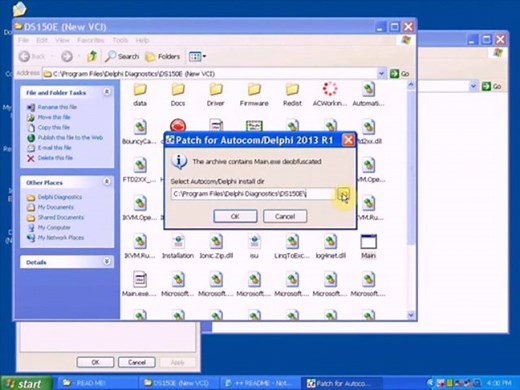Select the log4net.dll file

click(x=330, y=247)
